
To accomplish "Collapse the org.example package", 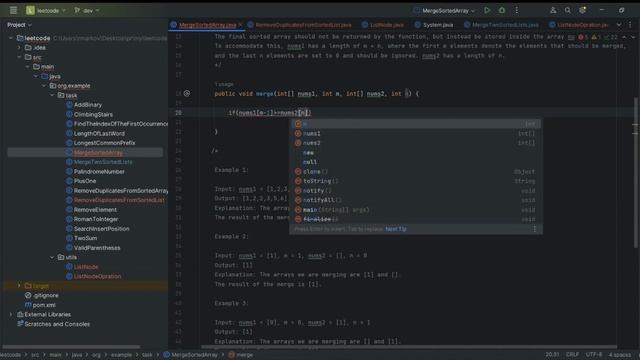I will pos(44,86).
